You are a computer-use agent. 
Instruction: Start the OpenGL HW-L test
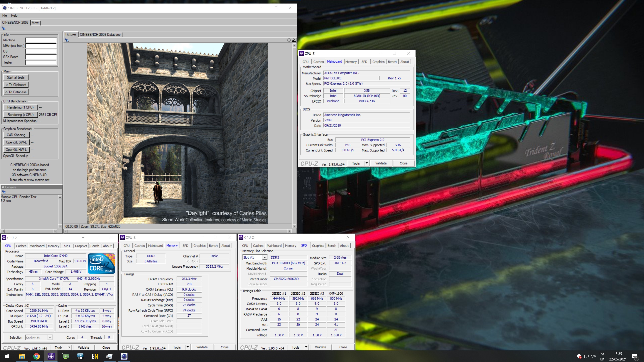click(16, 149)
